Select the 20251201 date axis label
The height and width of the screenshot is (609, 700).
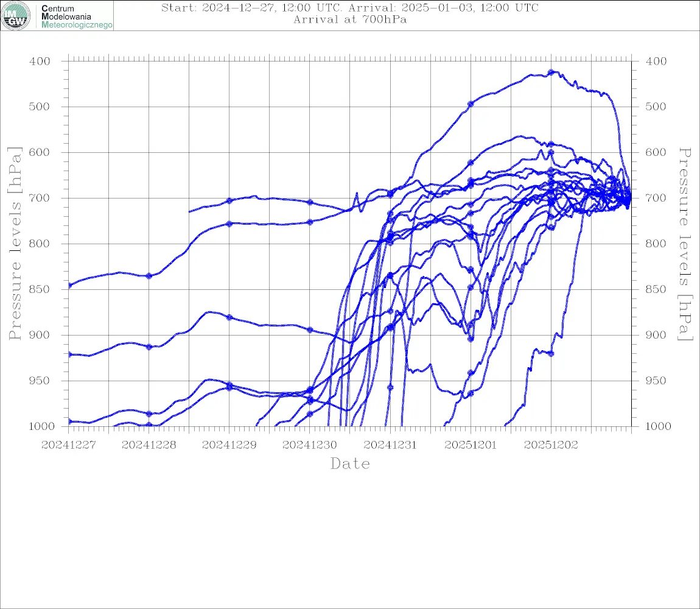471,445
